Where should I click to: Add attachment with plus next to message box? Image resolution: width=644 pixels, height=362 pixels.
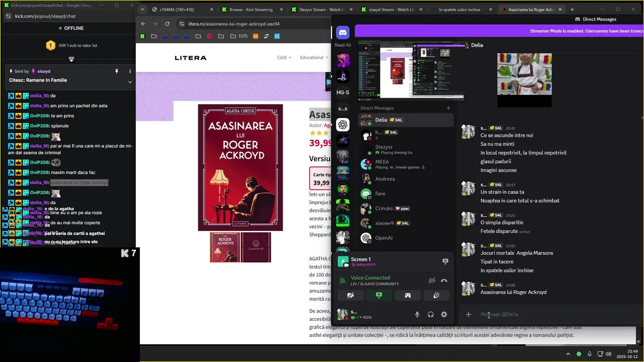(468, 314)
